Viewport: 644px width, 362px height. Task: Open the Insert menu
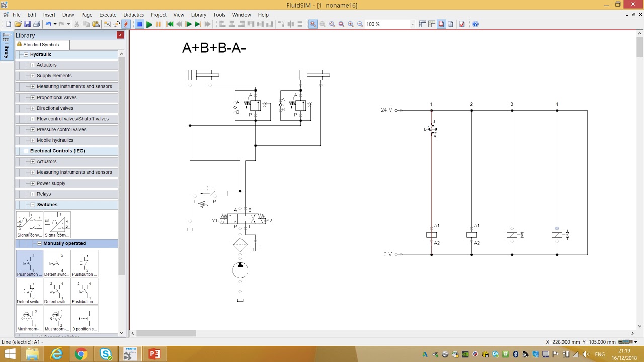tap(49, 15)
